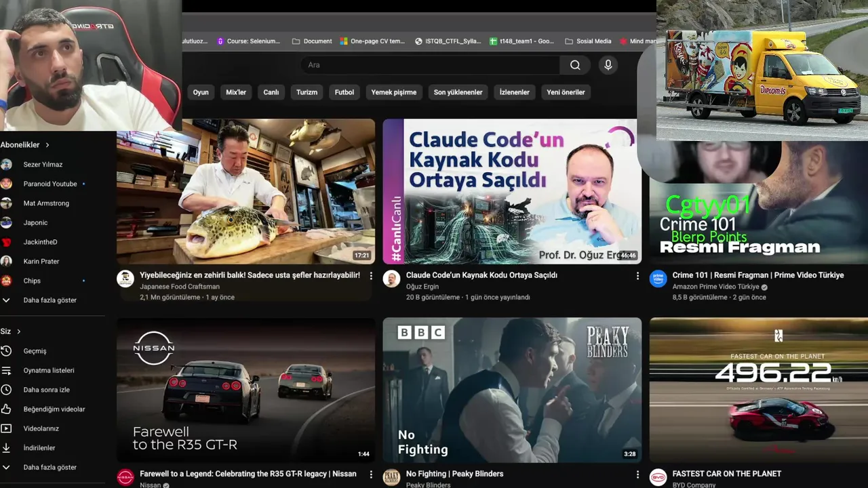
Task: Select the Yeni öneriler filter chip
Action: pos(566,92)
